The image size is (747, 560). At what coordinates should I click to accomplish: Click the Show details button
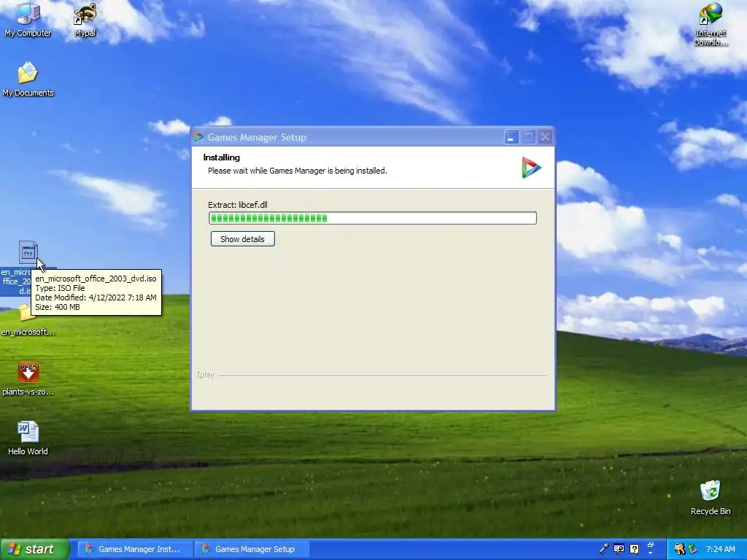pos(242,239)
